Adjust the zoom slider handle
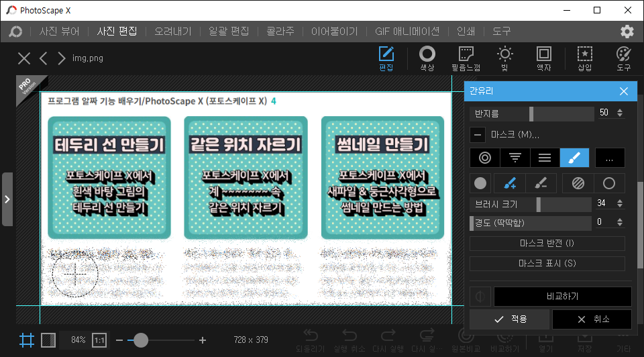Viewport: 644px width, 357px height. coord(141,340)
